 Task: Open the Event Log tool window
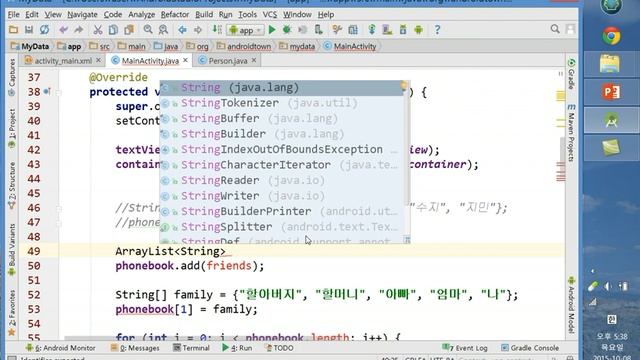coord(465,348)
